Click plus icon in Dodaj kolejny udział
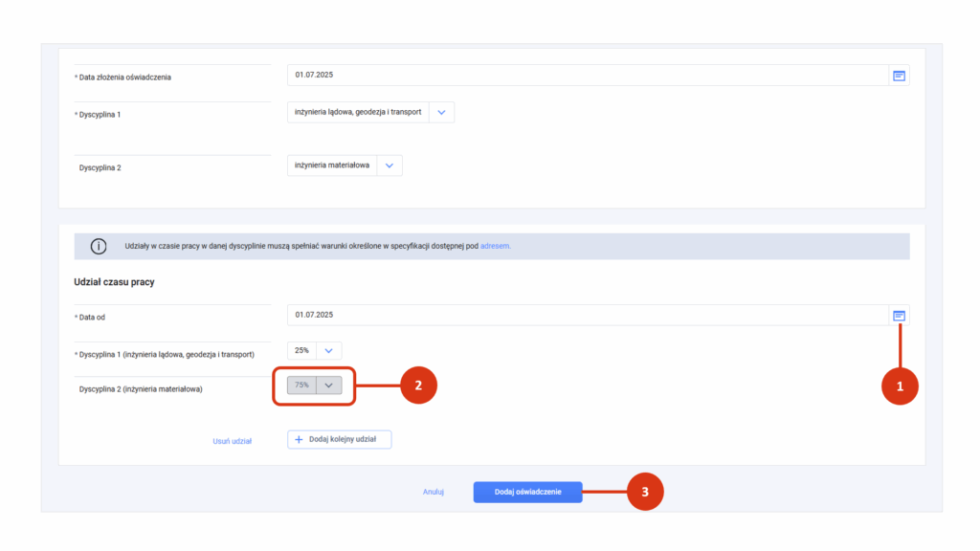The height and width of the screenshot is (551, 980). click(x=299, y=440)
